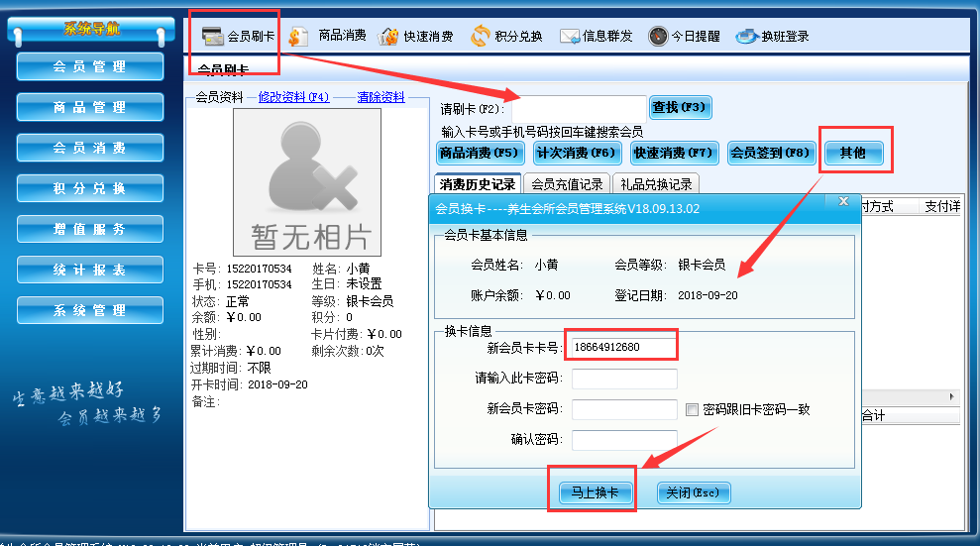Switch to 会员充值记录 tab

(x=567, y=184)
